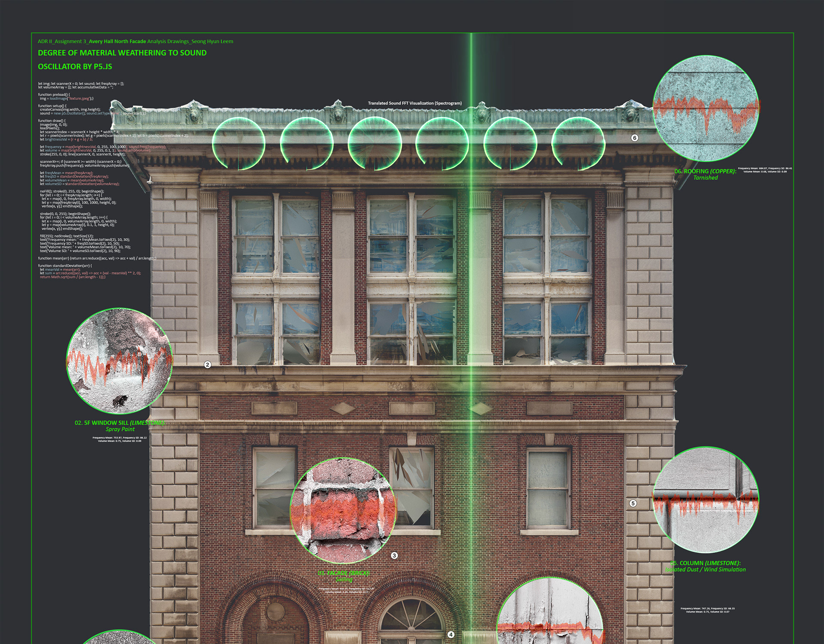Click the numbered marker 3 beside the brick circle
Viewport: 824px width, 644px height.
(x=394, y=556)
